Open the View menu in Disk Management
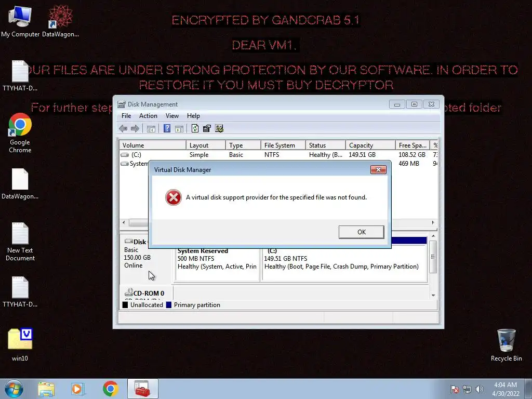 (172, 116)
